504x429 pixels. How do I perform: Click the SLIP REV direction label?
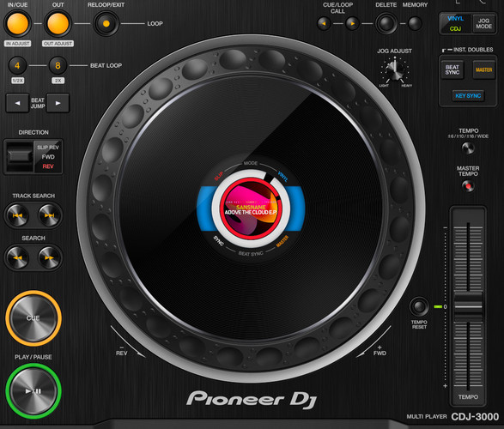click(x=48, y=148)
